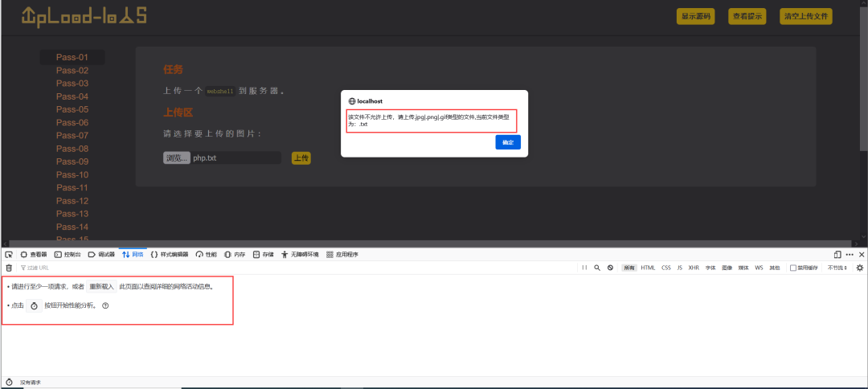This screenshot has width=868, height=389.
Task: Switch to the 存储 storage tab
Action: click(263, 254)
